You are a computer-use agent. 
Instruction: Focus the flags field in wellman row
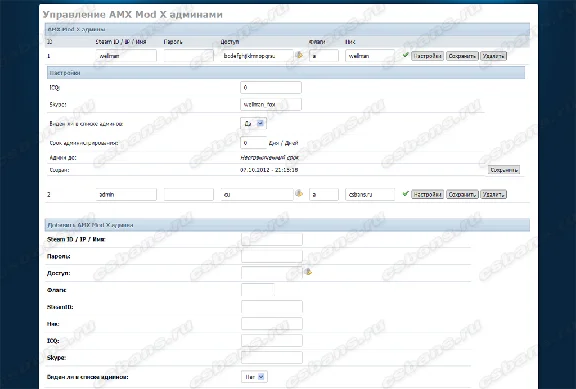tap(324, 56)
